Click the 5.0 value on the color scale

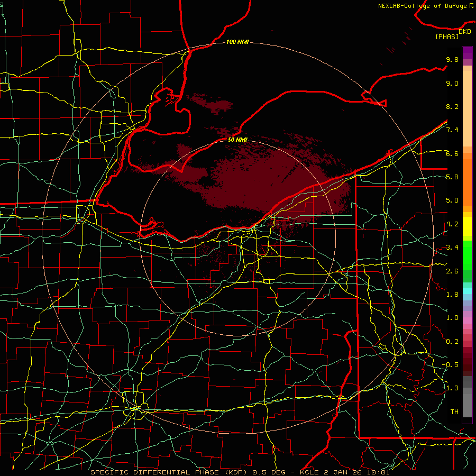click(452, 200)
